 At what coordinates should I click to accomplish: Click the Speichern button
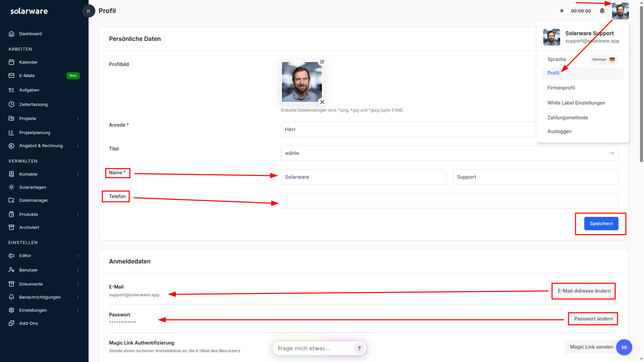coord(601,224)
